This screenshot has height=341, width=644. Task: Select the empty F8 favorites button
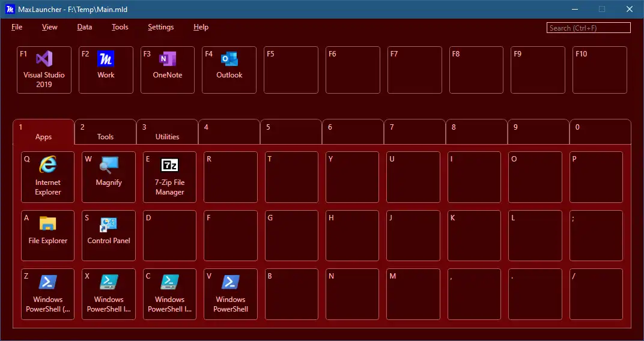476,70
